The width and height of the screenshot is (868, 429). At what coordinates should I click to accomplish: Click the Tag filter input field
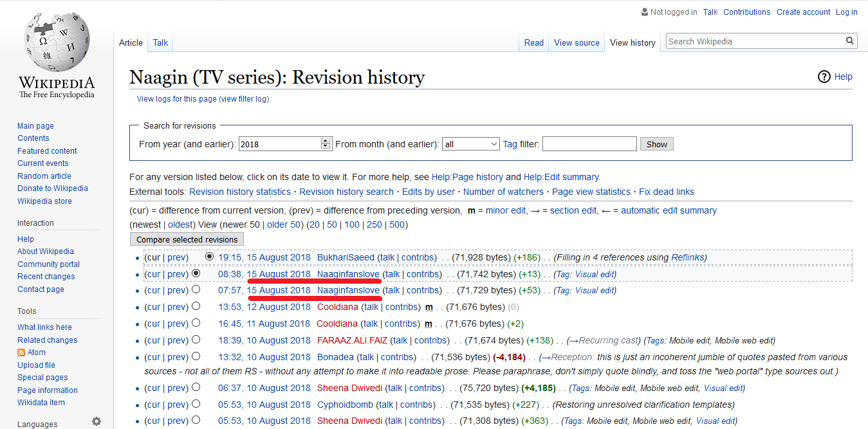click(x=589, y=144)
